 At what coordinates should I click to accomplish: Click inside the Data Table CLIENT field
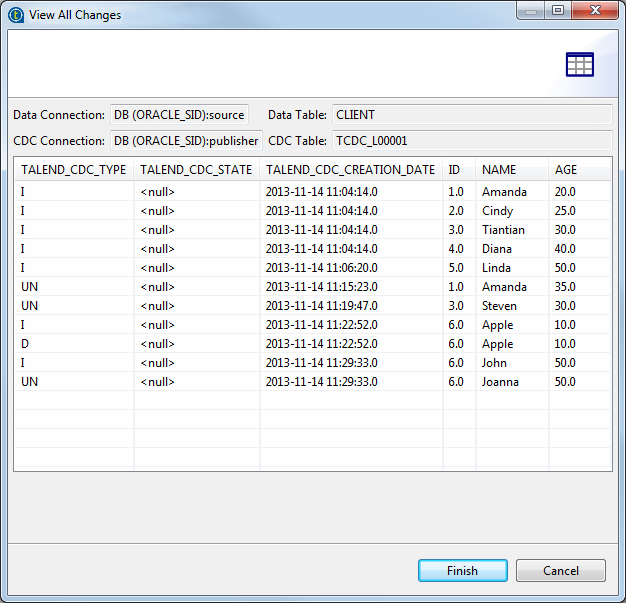pos(471,115)
